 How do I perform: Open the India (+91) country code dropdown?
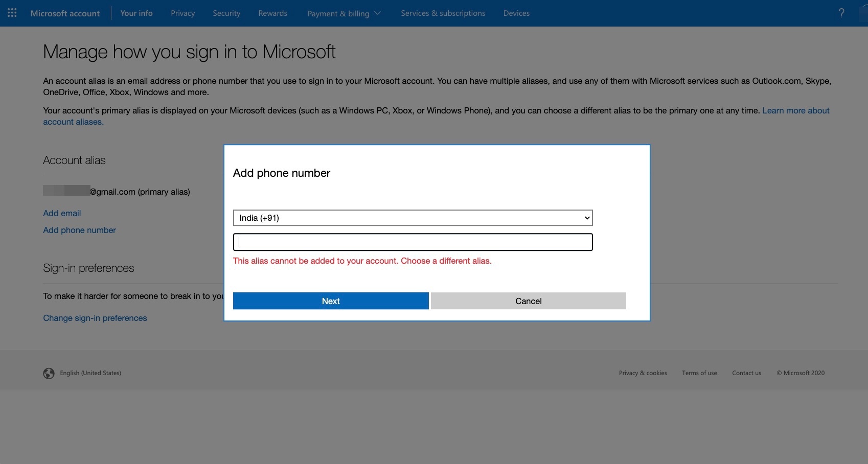point(413,218)
